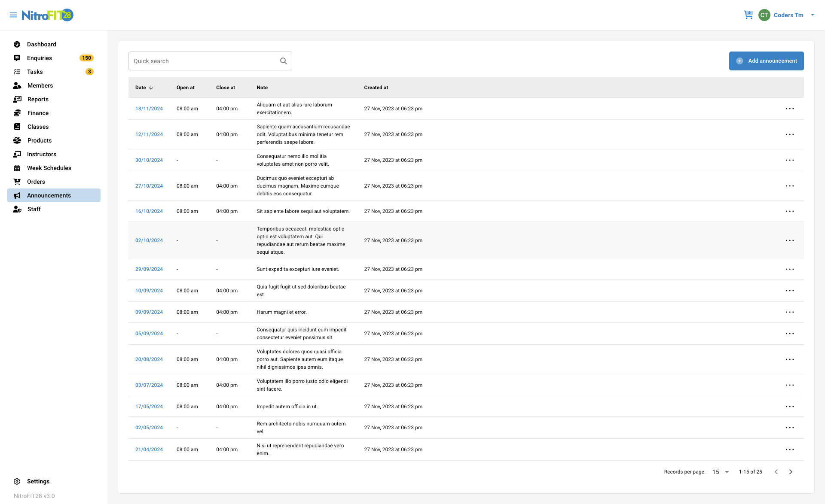Screen dimensions: 825x504
Task: Select the Enquiries sidebar icon
Action: (17, 58)
